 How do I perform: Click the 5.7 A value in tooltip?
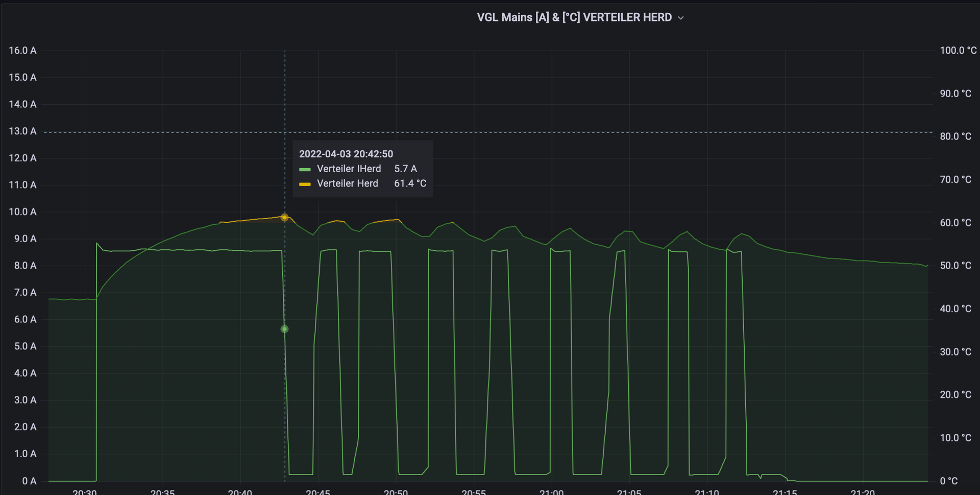point(405,169)
